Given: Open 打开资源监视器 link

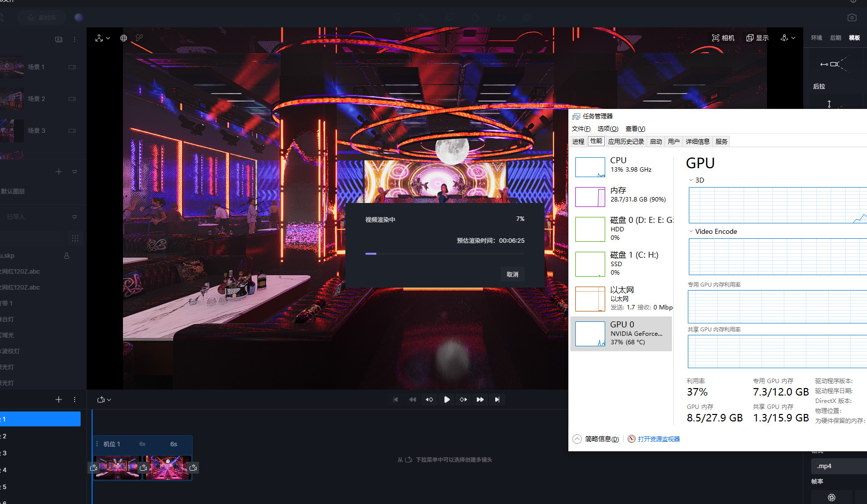Looking at the screenshot, I should (x=654, y=439).
